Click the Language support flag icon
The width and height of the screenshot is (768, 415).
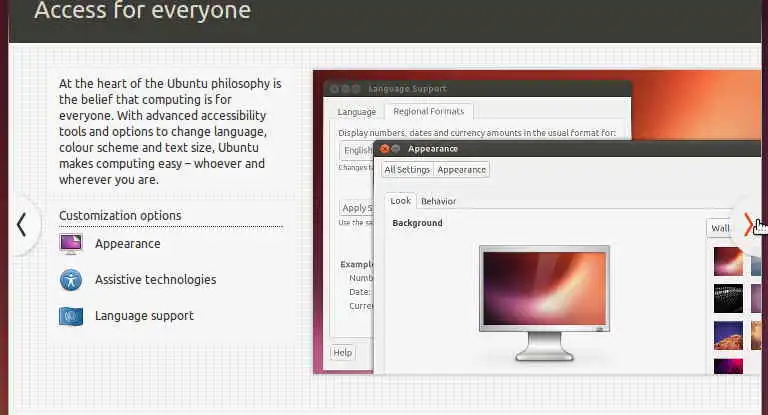[x=71, y=316]
